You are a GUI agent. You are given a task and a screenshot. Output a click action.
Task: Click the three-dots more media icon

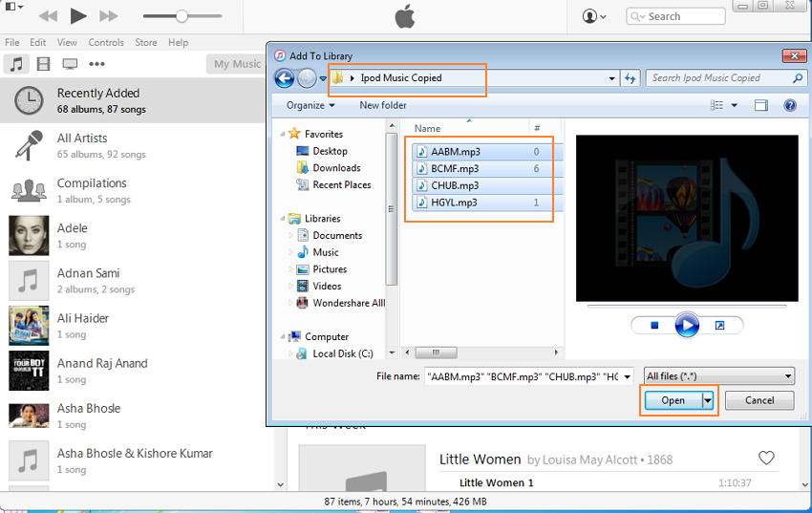click(96, 64)
